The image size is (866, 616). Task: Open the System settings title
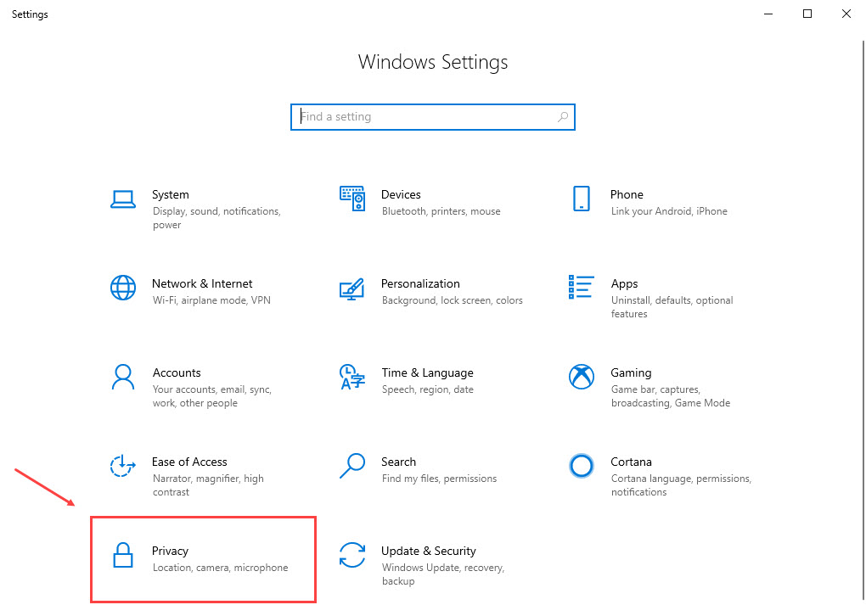pyautogui.click(x=170, y=194)
